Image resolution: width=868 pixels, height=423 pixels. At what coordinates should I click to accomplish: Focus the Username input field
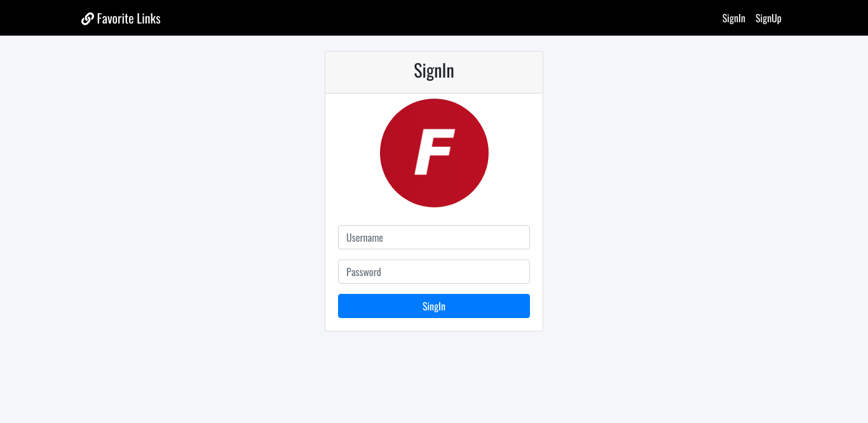(434, 237)
